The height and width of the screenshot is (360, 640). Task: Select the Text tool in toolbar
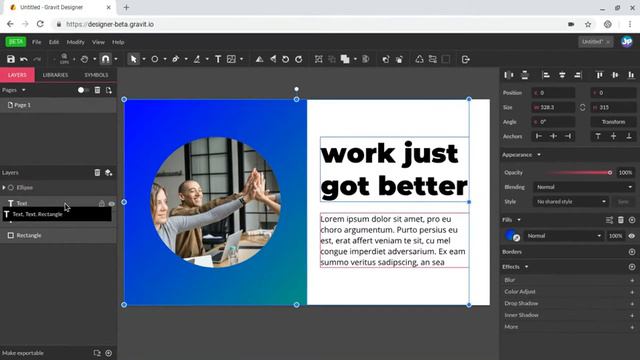pos(218,59)
